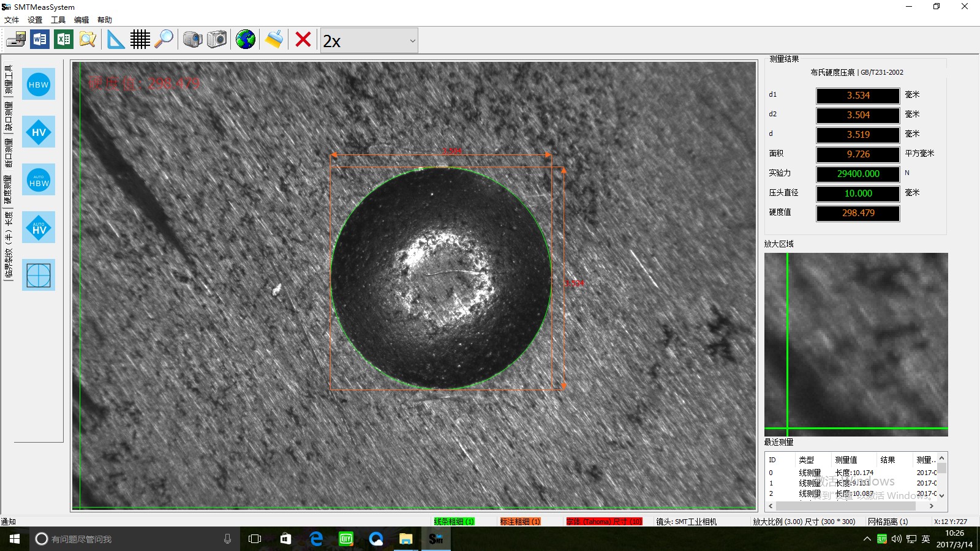Click the red X delete icon

coord(303,40)
